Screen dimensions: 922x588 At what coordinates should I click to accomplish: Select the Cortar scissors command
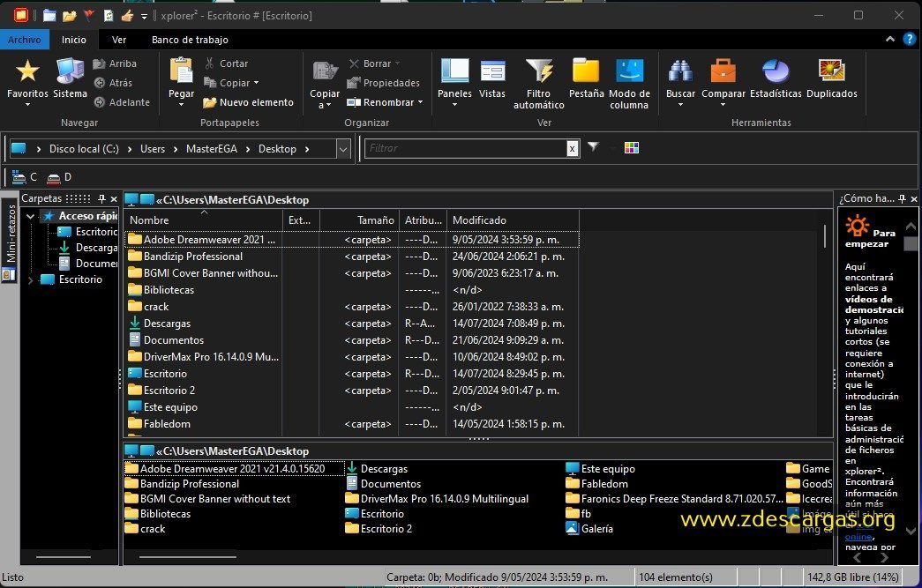226,63
